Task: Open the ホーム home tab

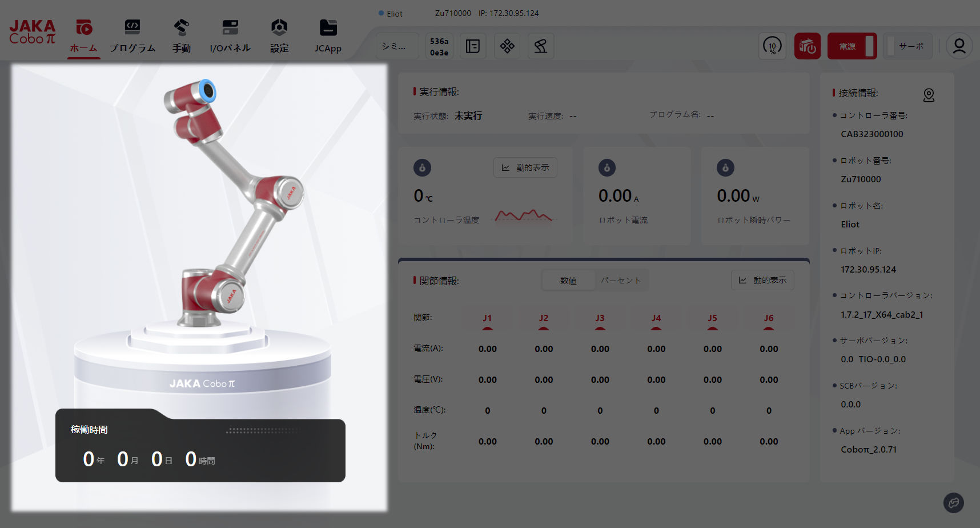Action: tap(84, 37)
